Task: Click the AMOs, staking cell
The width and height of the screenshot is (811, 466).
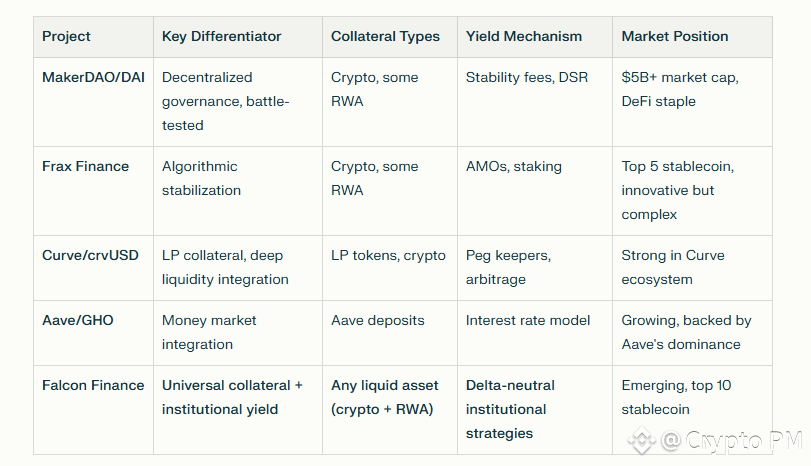Action: 513,166
